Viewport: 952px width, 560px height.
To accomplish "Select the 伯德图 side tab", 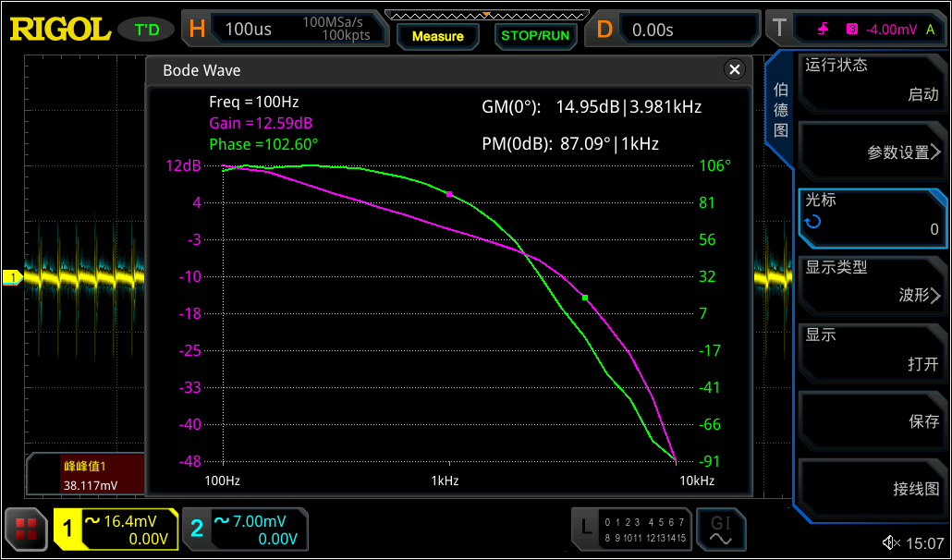I will pos(780,111).
